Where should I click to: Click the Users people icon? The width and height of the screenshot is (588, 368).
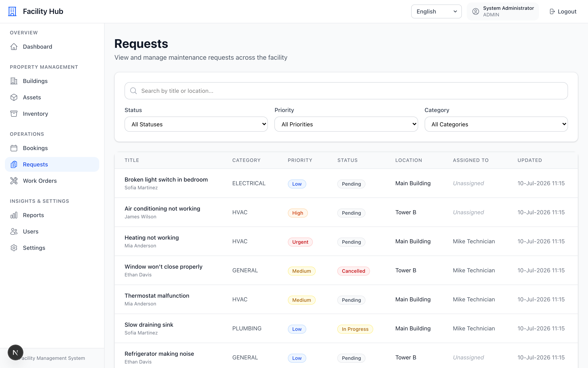point(14,231)
